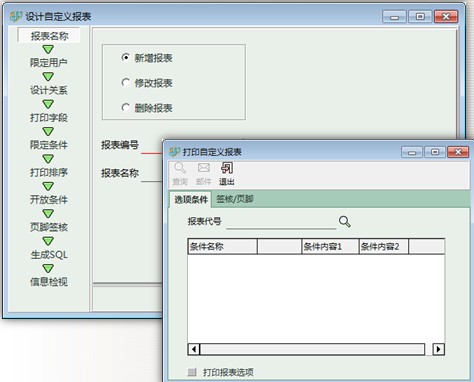474x382 pixels.
Task: Click the 打印自定义报表 window title icon
Action: coord(174,152)
